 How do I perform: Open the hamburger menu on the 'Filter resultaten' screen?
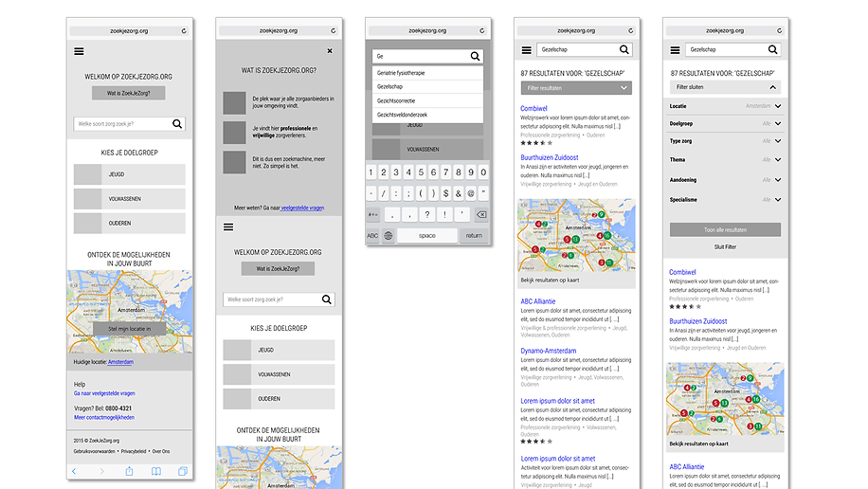pos(527,50)
